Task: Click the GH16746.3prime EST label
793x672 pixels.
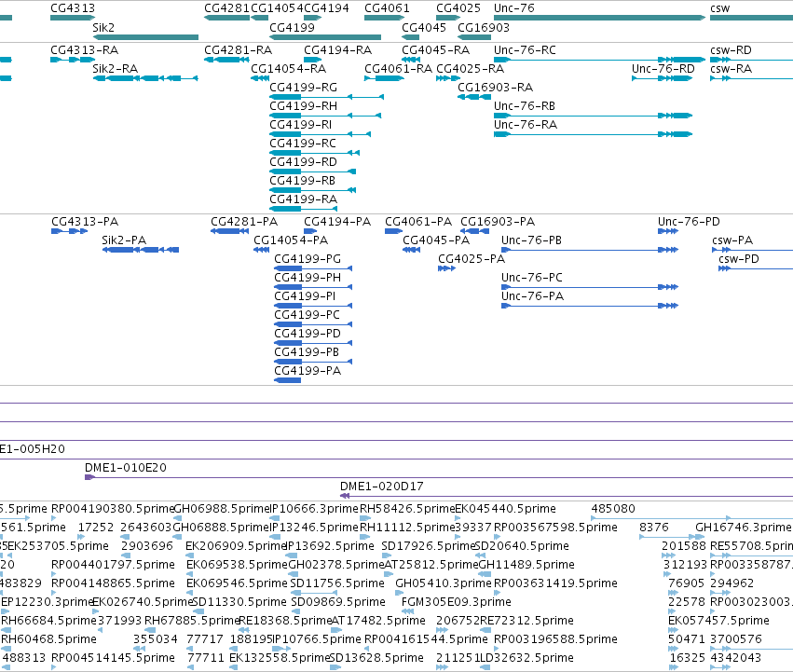Action: (x=743, y=528)
